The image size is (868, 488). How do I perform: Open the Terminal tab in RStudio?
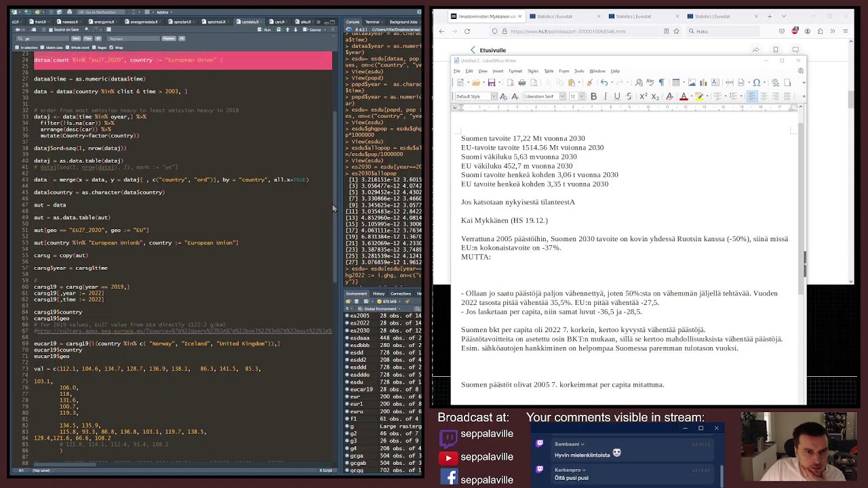pyautogui.click(x=372, y=22)
